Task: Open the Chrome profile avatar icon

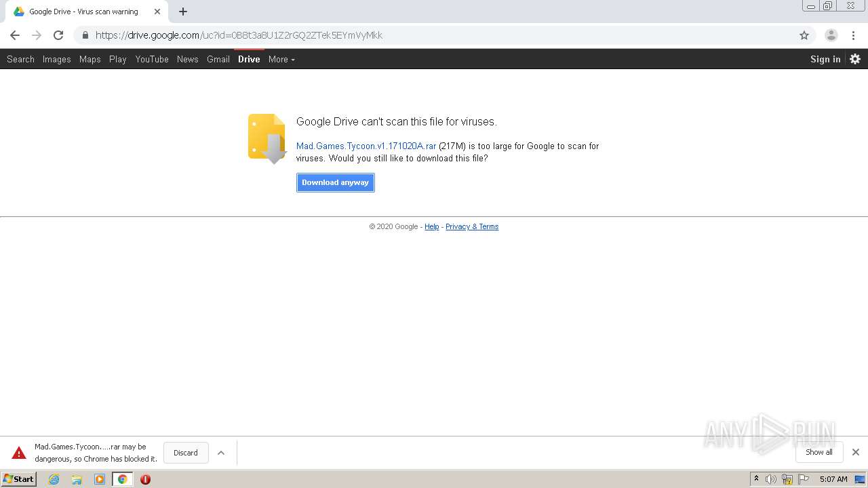Action: point(831,35)
